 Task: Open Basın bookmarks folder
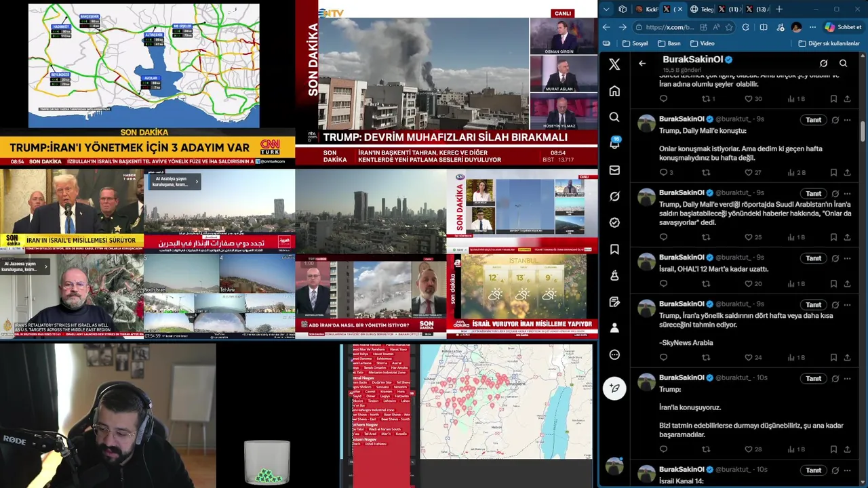(x=669, y=43)
